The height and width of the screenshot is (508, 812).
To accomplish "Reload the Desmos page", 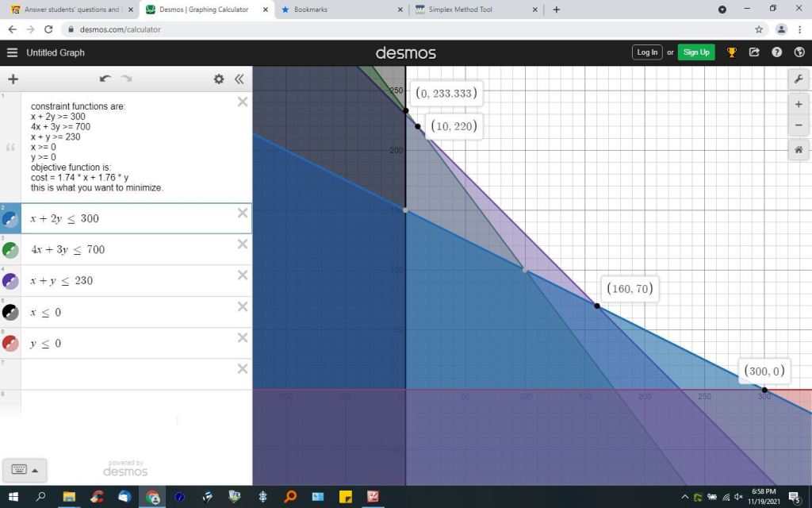I will coord(48,29).
